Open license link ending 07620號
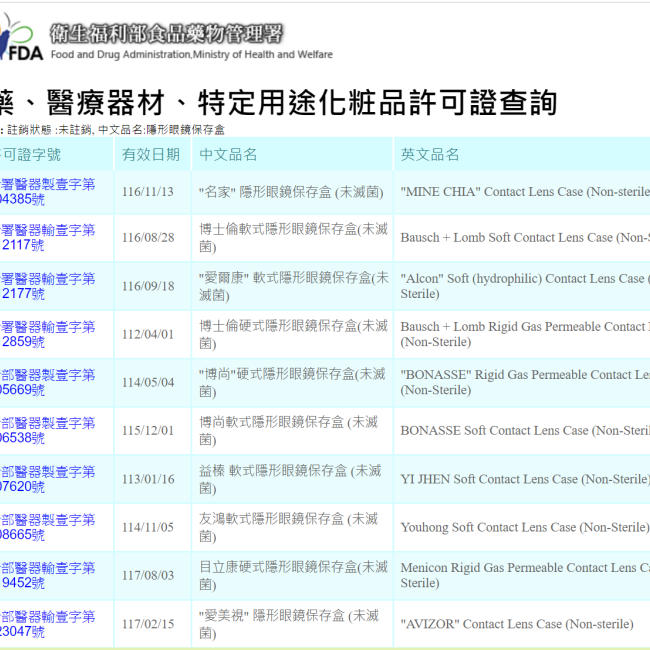This screenshot has width=650, height=650. pyautogui.click(x=47, y=479)
